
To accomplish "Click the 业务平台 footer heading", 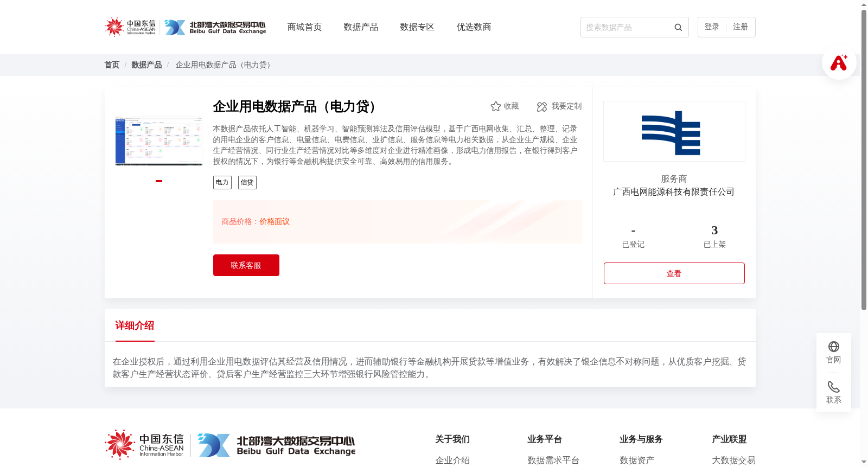I will pyautogui.click(x=545, y=439).
